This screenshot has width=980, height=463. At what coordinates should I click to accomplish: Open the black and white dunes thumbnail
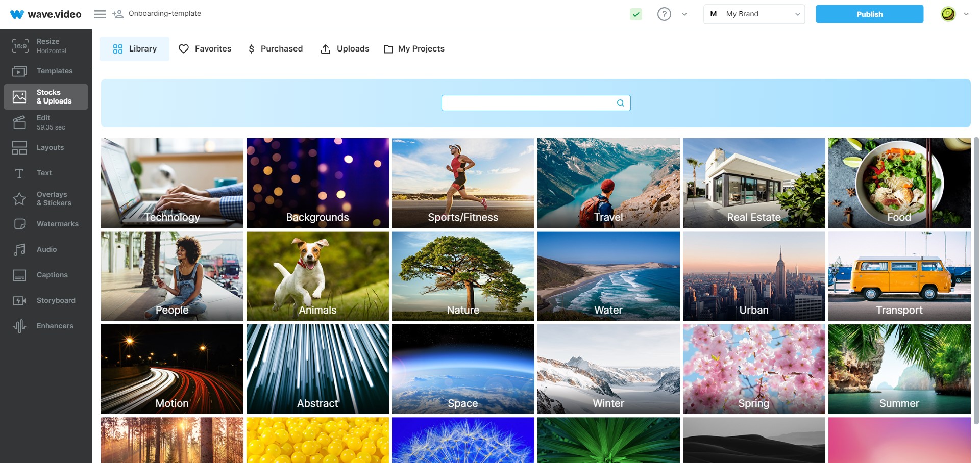pyautogui.click(x=754, y=440)
